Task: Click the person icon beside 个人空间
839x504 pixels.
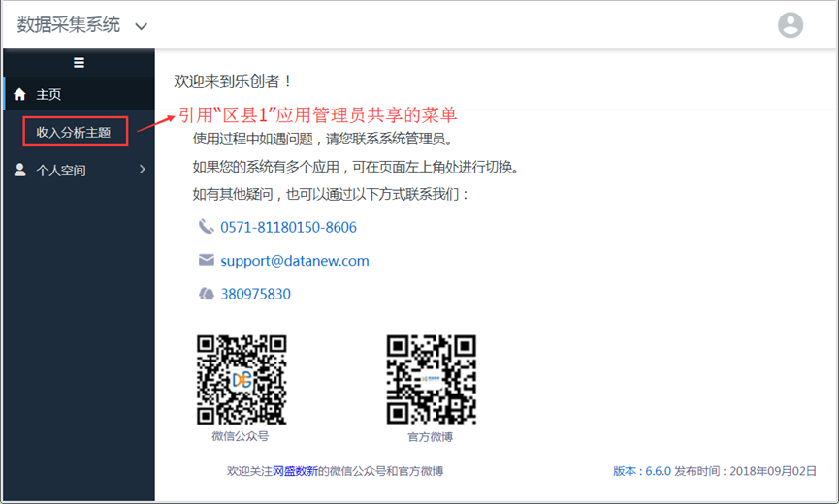Action: point(19,170)
